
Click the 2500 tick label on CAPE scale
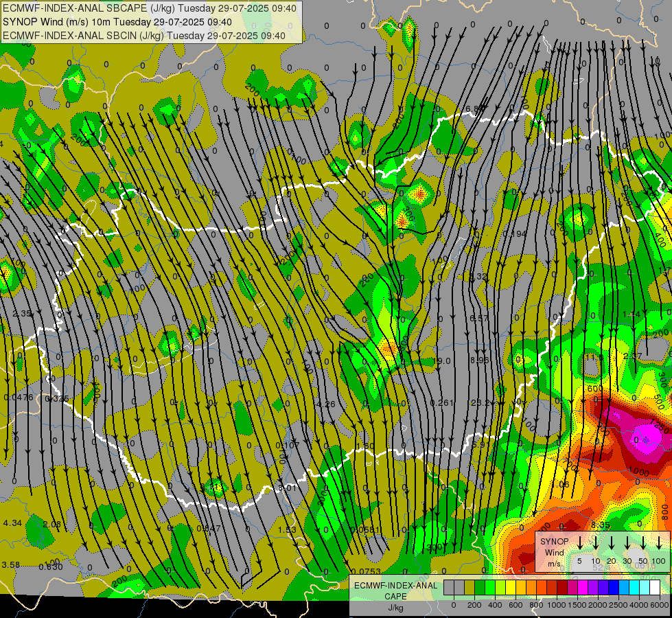click(618, 605)
